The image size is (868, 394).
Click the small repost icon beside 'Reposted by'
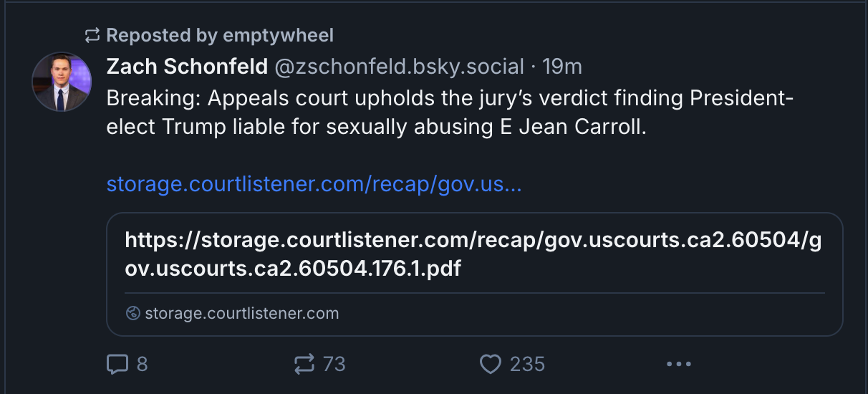(x=92, y=35)
